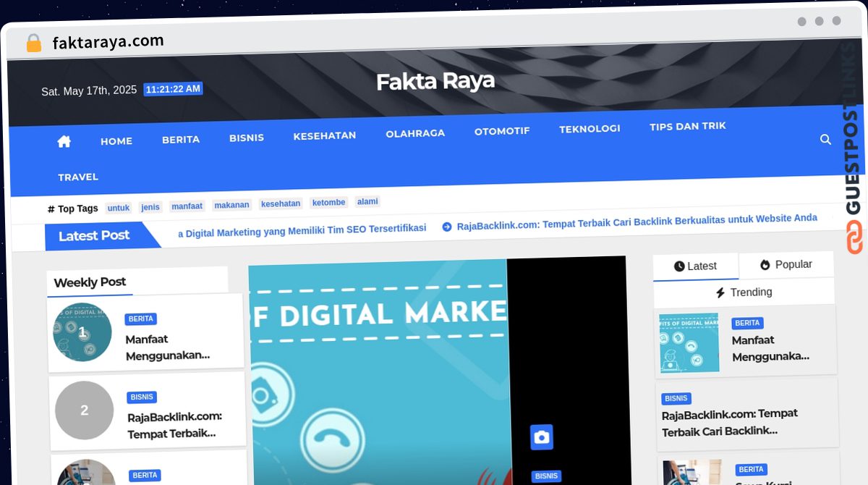Click the faktaraya.com address text

click(109, 42)
